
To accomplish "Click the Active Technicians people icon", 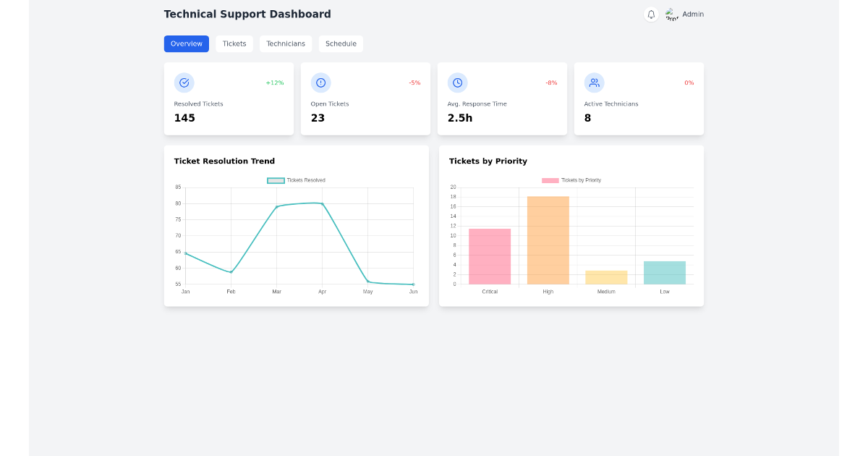I will click(594, 83).
